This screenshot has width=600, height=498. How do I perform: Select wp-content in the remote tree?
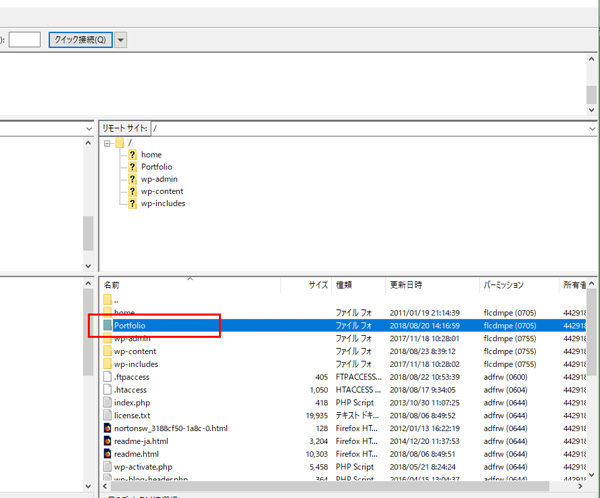162,191
